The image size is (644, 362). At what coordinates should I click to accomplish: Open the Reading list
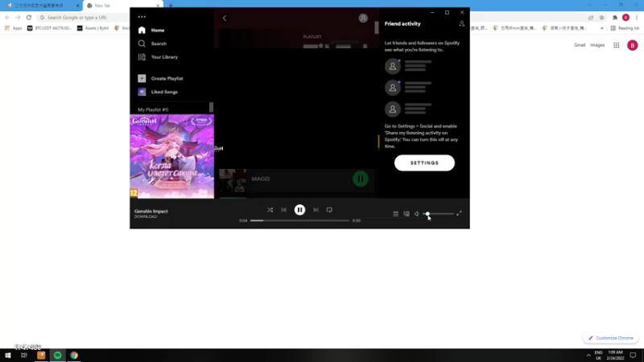(625, 28)
